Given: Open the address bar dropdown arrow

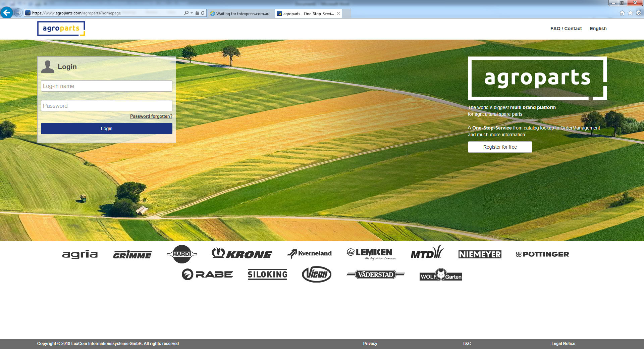Looking at the screenshot, I should click(x=192, y=13).
